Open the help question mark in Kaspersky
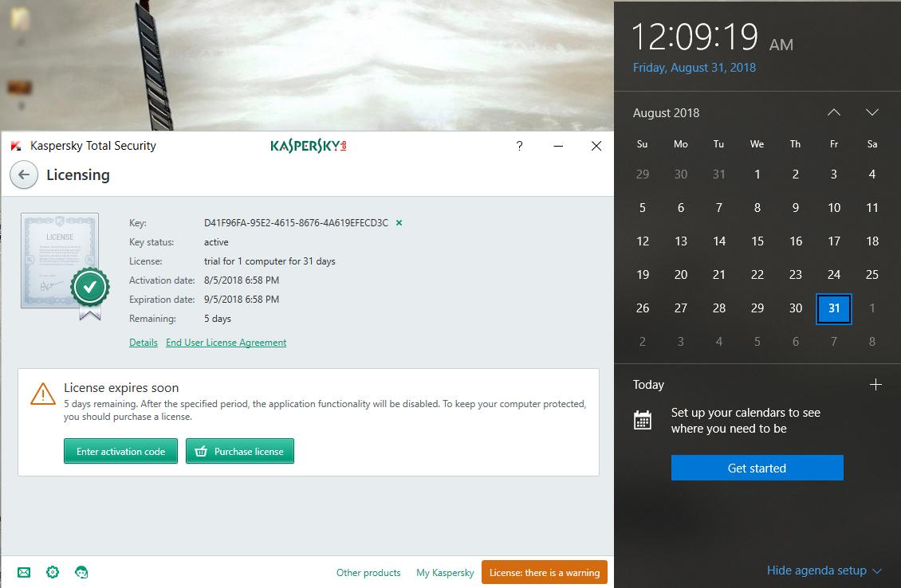The width and height of the screenshot is (901, 588). [x=519, y=146]
